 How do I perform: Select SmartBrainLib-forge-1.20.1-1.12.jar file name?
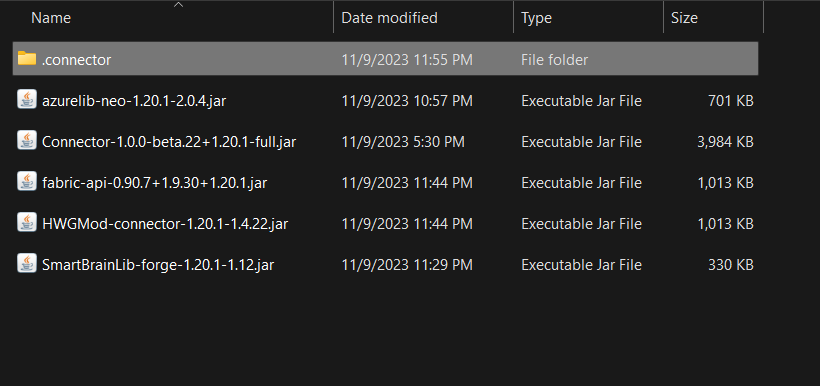point(158,265)
